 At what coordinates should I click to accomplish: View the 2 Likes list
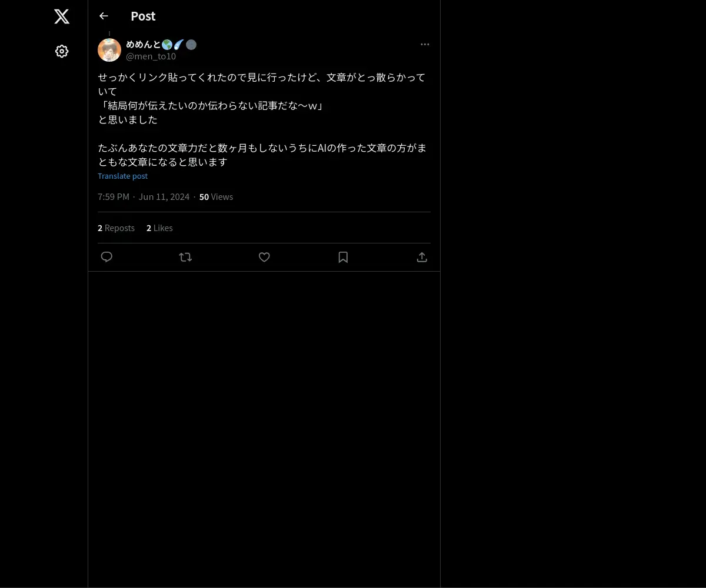pyautogui.click(x=159, y=228)
